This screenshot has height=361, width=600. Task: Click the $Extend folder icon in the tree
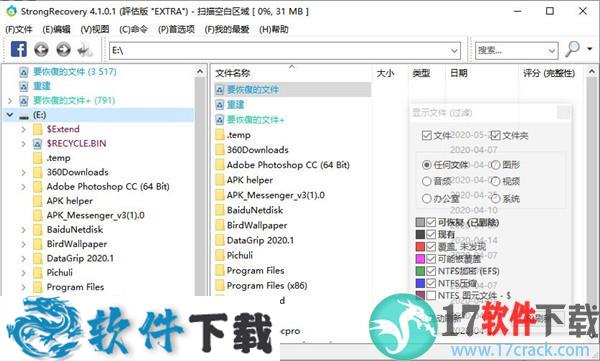(38, 129)
